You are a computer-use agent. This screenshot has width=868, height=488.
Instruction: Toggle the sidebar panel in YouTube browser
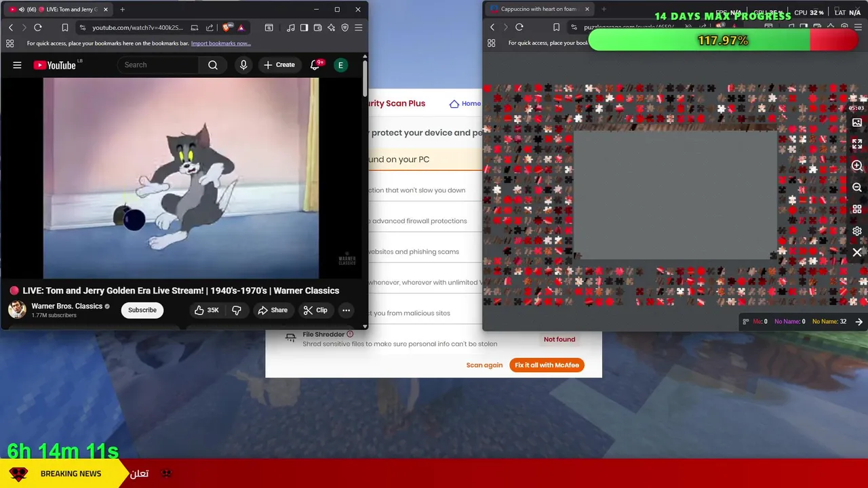304,28
